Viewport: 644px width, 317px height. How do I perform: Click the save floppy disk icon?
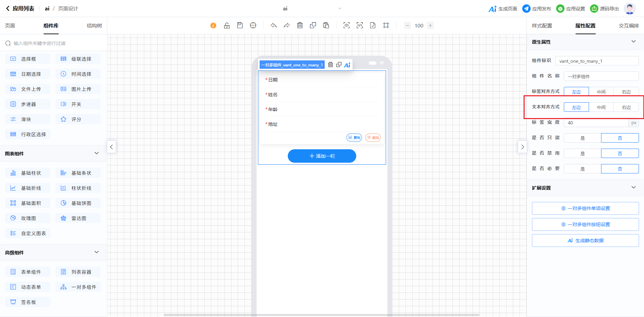pyautogui.click(x=240, y=25)
